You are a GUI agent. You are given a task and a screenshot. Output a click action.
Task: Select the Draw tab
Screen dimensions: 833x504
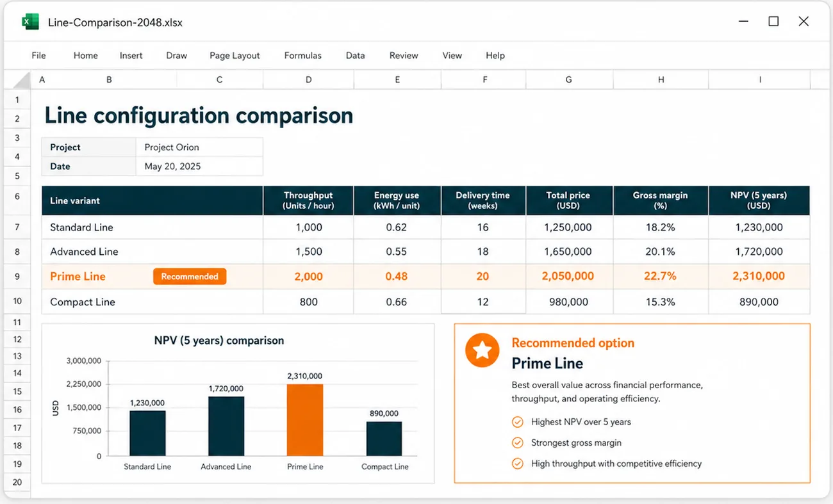(176, 56)
